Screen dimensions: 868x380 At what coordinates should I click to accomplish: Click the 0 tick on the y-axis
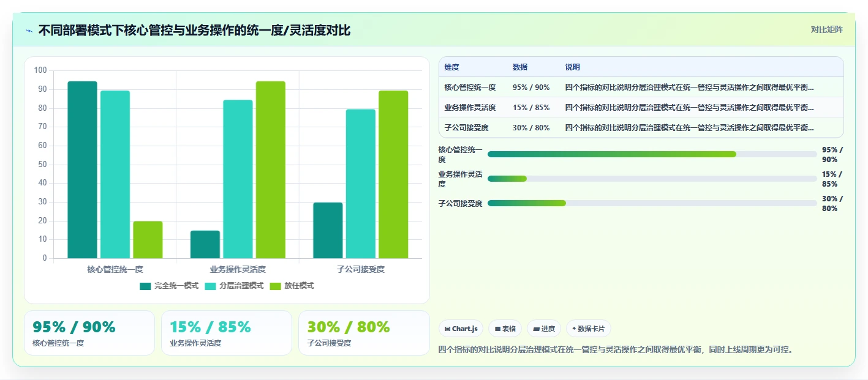[45, 258]
